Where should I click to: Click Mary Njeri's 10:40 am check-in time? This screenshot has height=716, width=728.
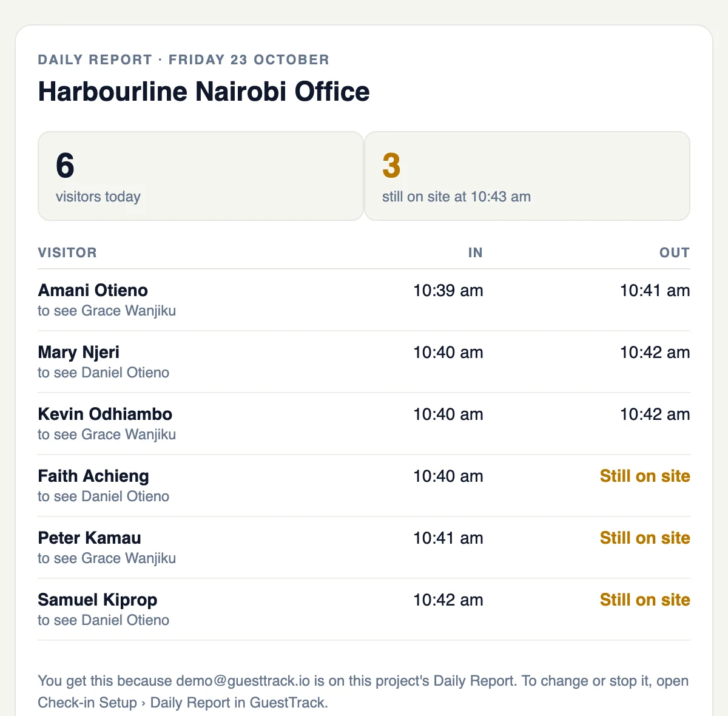click(448, 352)
